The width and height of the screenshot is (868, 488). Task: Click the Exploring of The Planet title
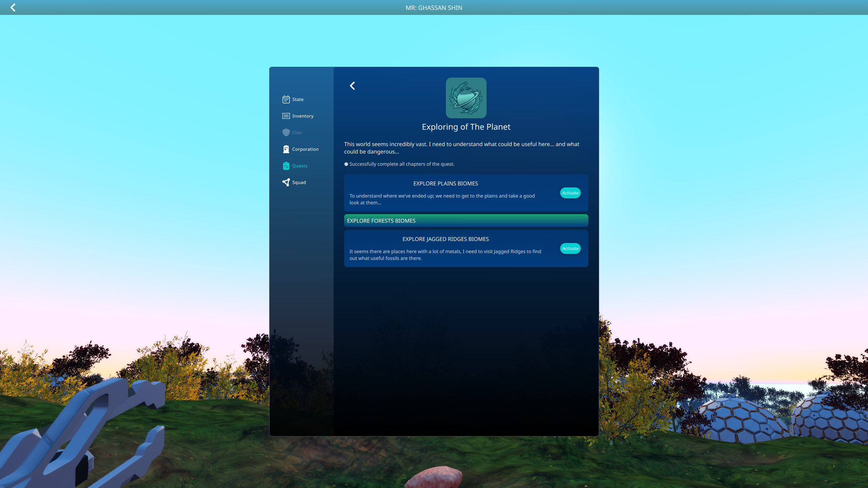[466, 127]
